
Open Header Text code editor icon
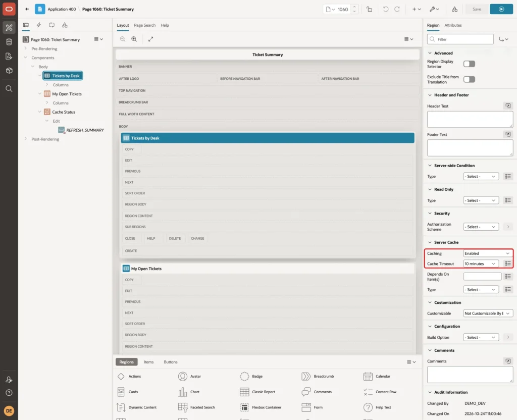click(508, 106)
